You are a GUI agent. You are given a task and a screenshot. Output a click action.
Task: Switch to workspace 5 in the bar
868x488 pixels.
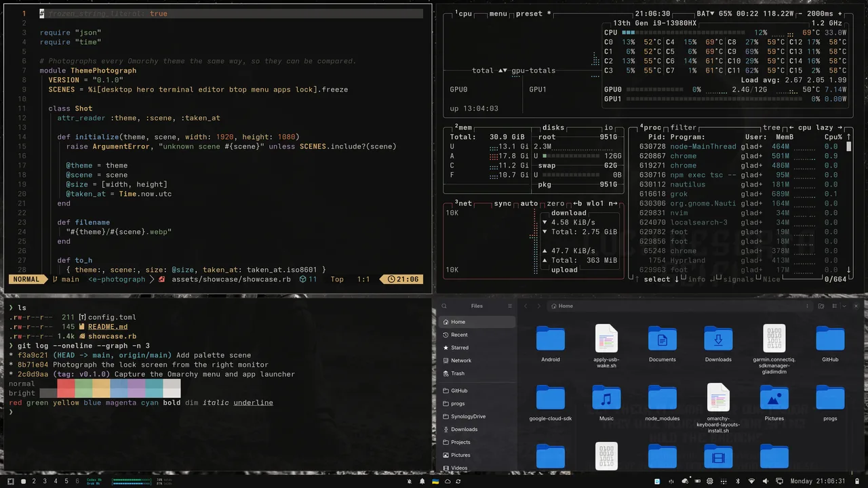coord(66,481)
